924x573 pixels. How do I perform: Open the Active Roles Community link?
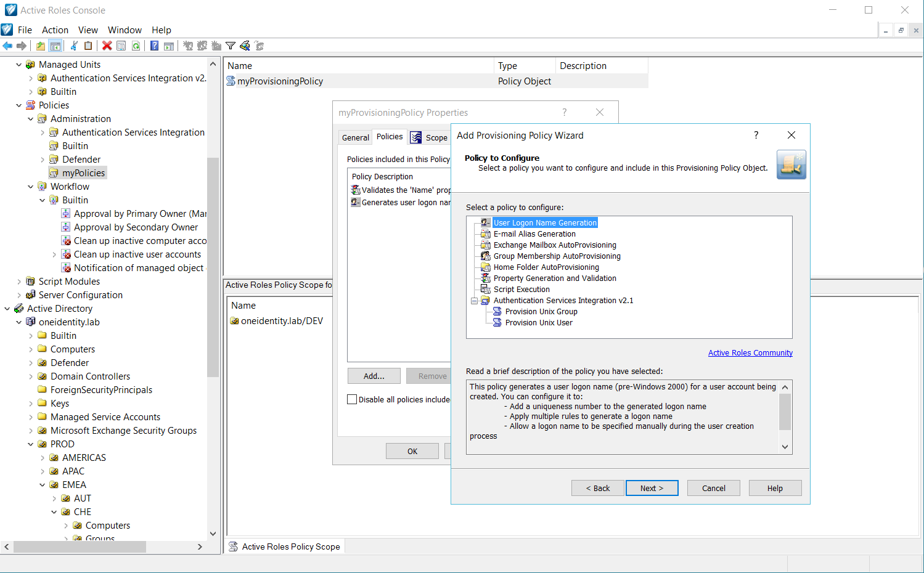(x=750, y=352)
